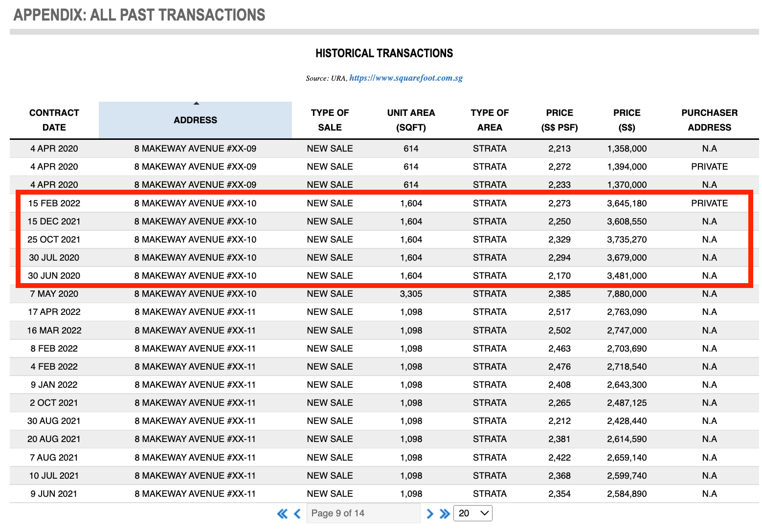Screen dimensions: 762x532
Task: Select the 9 JAN 2022 contract date cell
Action: [x=54, y=385]
